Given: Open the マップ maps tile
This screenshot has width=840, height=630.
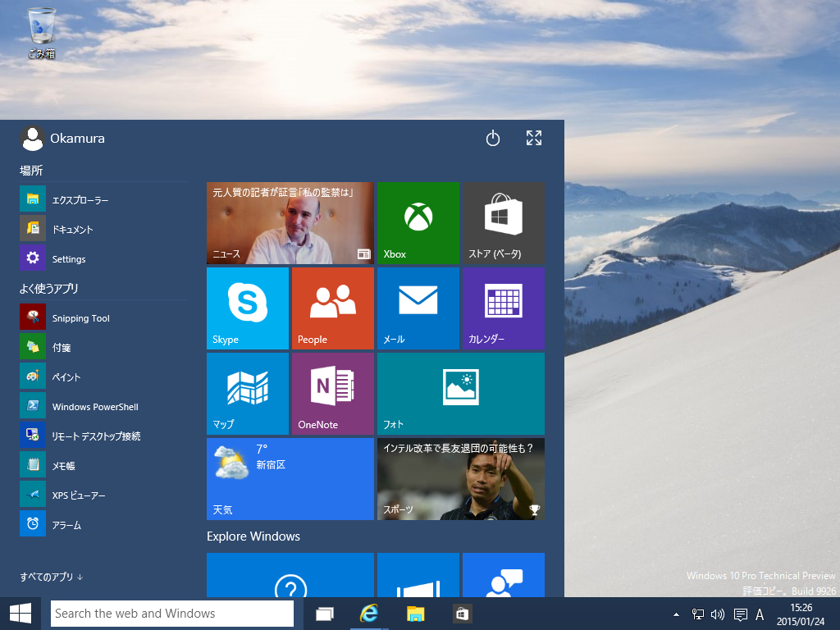Looking at the screenshot, I should point(248,393).
